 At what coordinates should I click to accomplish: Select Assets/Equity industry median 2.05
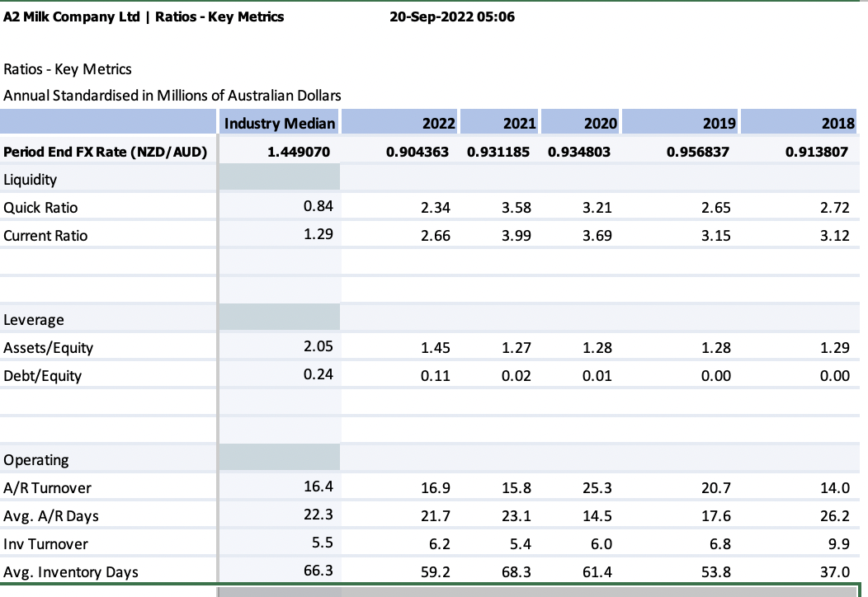tap(318, 346)
